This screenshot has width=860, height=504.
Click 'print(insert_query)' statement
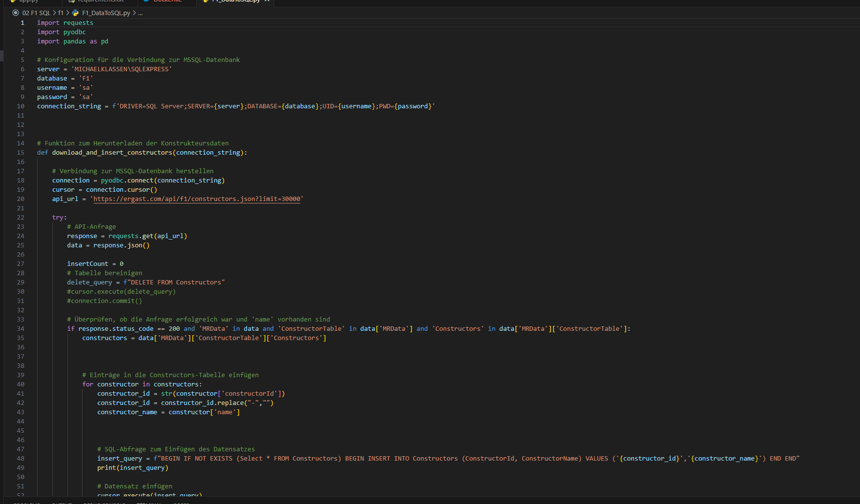tap(133, 468)
